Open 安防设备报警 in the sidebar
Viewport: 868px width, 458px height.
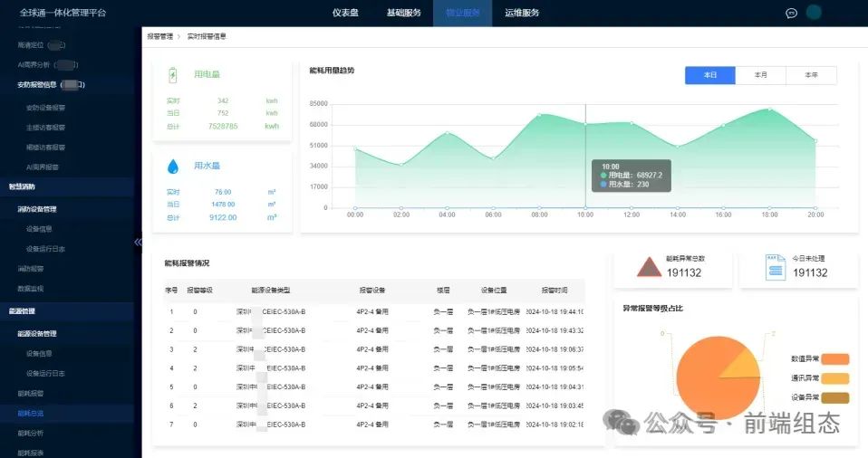[46, 108]
